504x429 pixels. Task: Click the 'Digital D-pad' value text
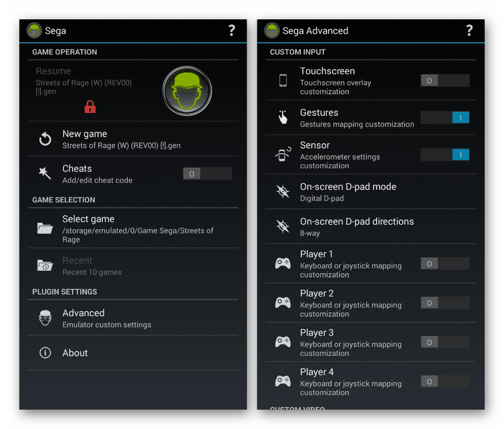(x=321, y=198)
